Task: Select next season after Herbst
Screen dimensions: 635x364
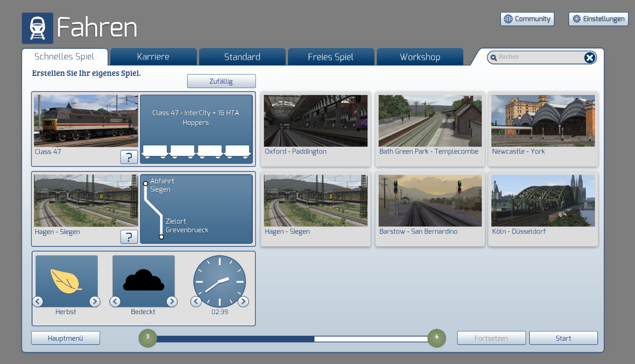Action: pyautogui.click(x=94, y=301)
